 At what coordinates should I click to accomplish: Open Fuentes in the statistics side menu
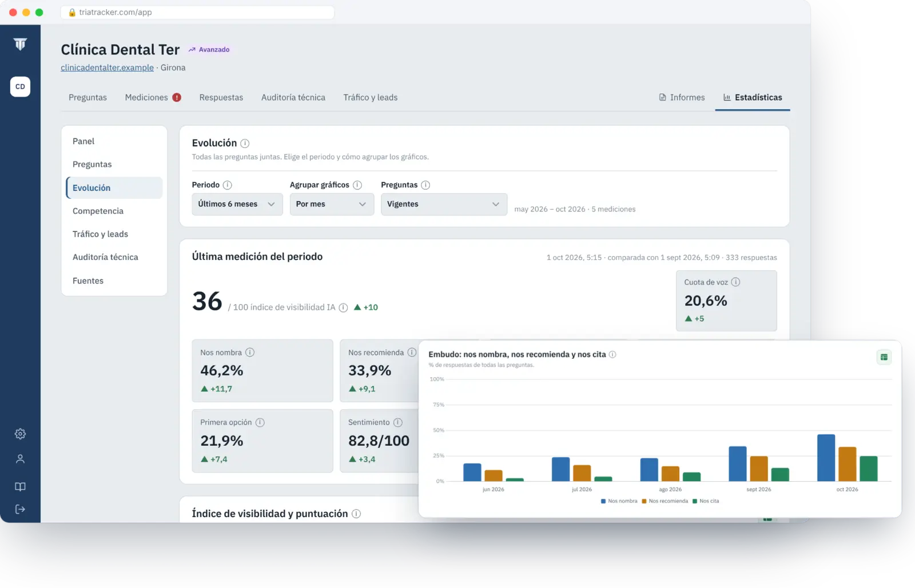114,281
